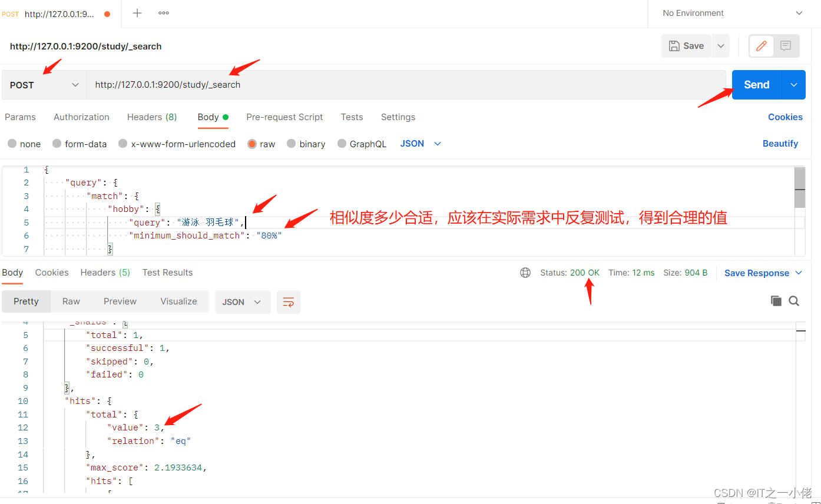Open the POST method dropdown

44,85
